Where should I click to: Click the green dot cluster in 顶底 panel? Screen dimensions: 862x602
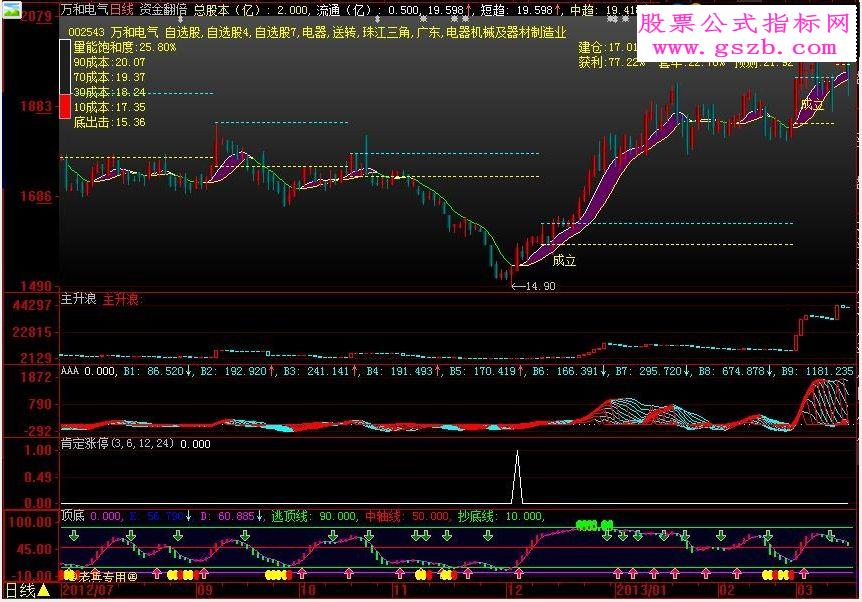(x=594, y=526)
